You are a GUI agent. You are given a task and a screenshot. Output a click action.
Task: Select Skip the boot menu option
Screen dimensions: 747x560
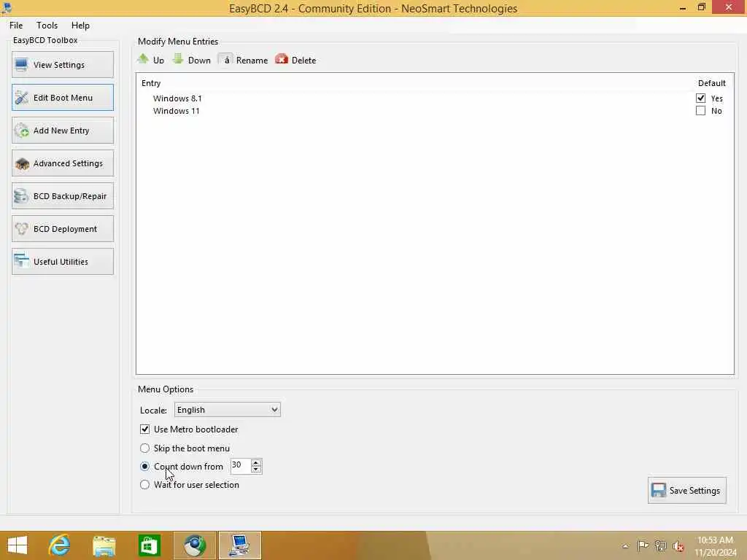coord(145,448)
